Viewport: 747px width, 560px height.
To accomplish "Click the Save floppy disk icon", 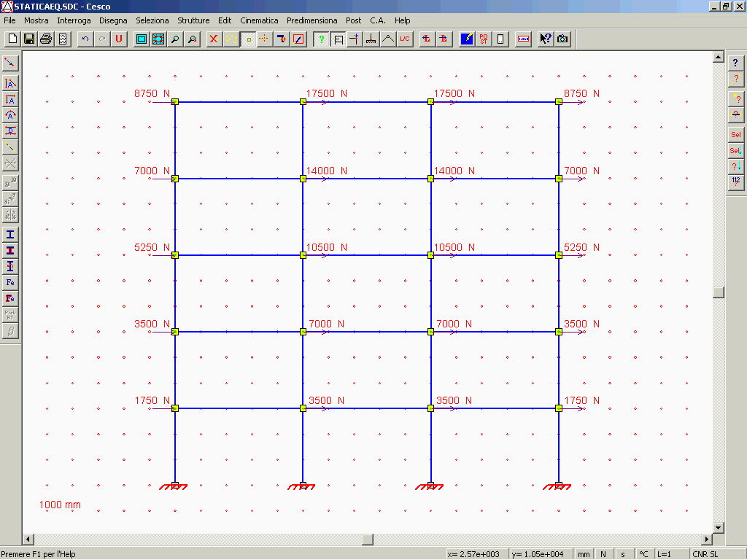I will point(29,39).
